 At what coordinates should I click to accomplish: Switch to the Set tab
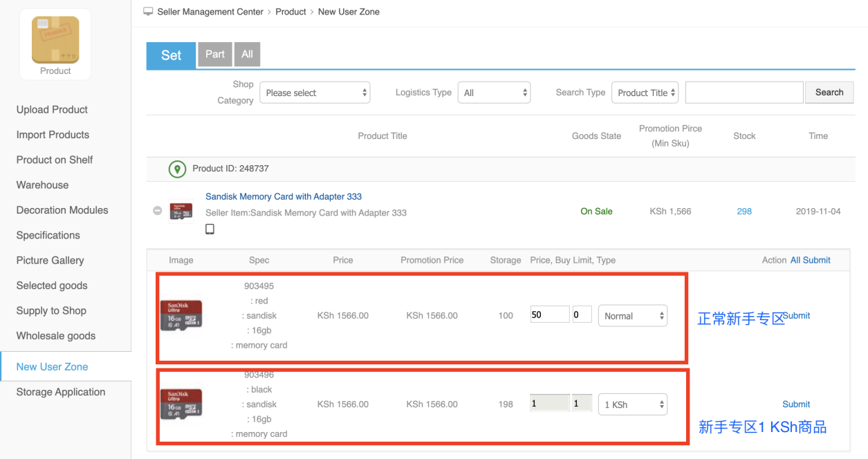tap(172, 55)
